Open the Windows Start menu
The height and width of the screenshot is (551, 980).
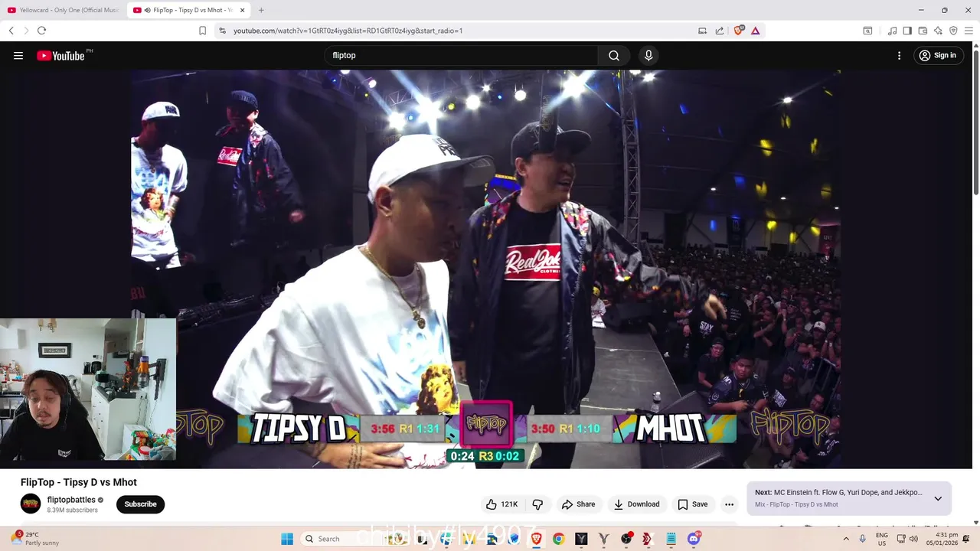(287, 539)
